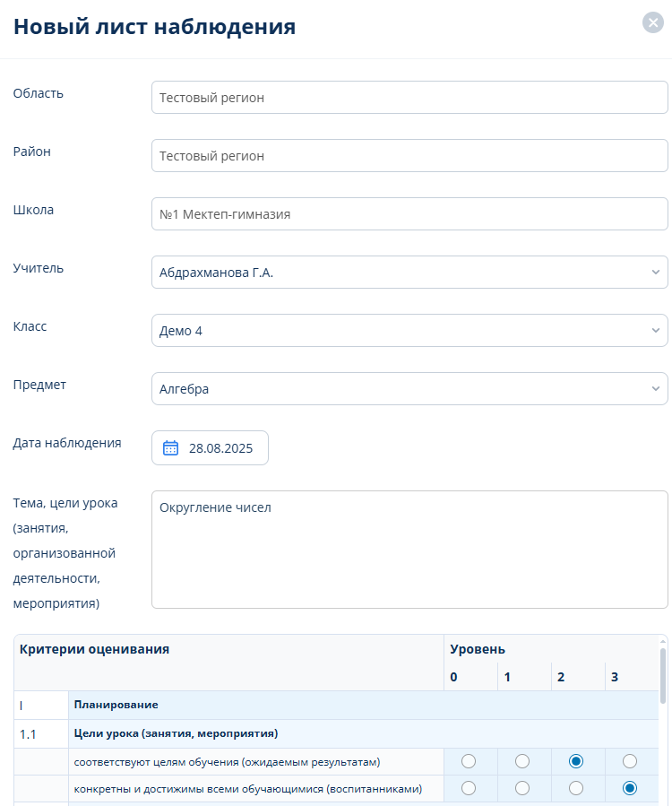Click selected level 2 radio for 'соответствуют целям'
The image size is (672, 806).
(x=576, y=761)
